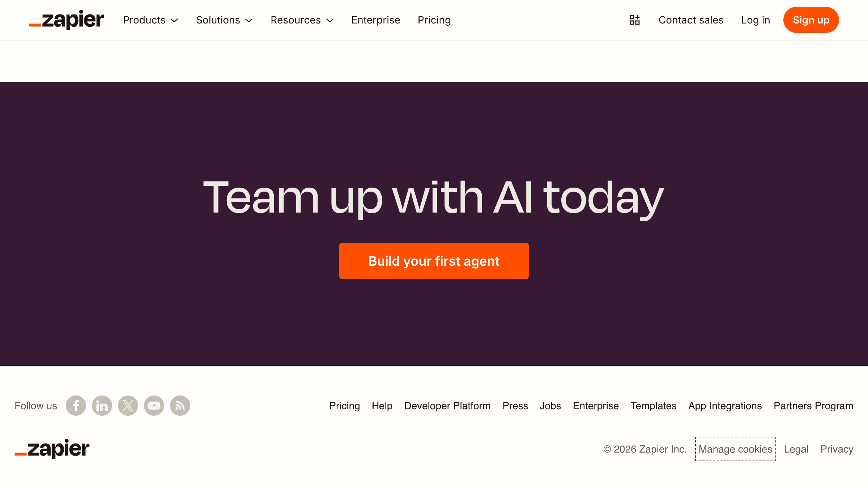Open the Developer Platform footer link

pos(447,406)
